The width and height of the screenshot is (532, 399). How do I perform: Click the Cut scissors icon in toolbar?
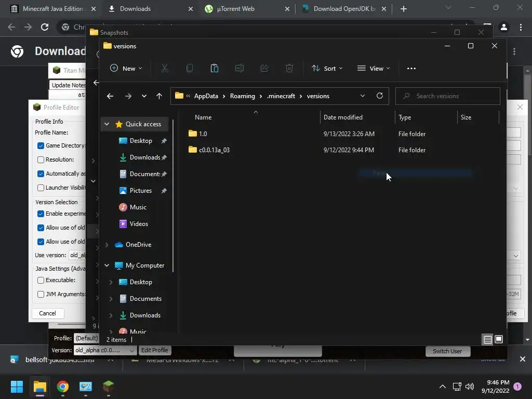(x=165, y=68)
